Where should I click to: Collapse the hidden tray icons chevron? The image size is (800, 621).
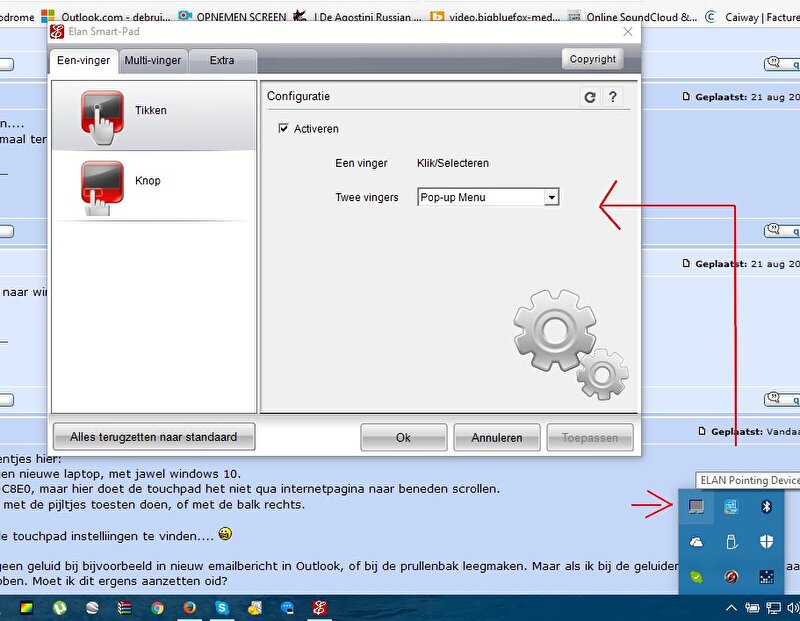[x=730, y=607]
